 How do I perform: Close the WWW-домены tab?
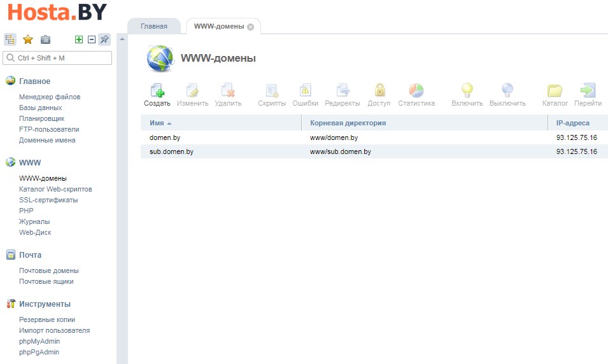[x=250, y=27]
